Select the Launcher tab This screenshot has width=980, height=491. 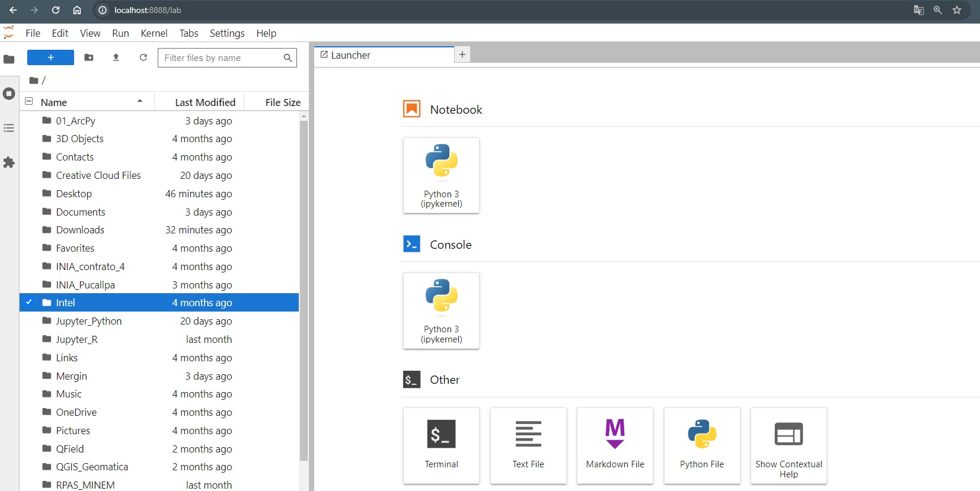(x=384, y=55)
